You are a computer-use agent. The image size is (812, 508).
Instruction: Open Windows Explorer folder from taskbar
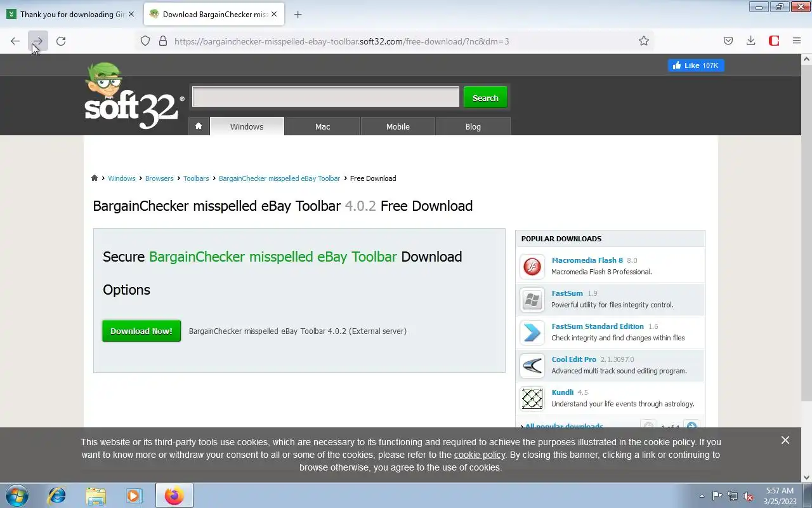coord(96,495)
